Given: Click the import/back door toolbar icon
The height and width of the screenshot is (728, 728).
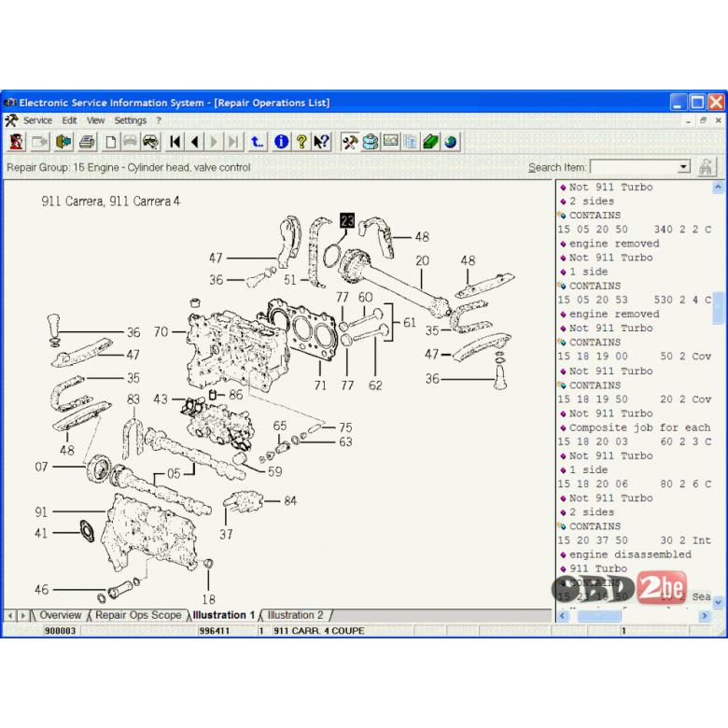Looking at the screenshot, I should pos(63,142).
